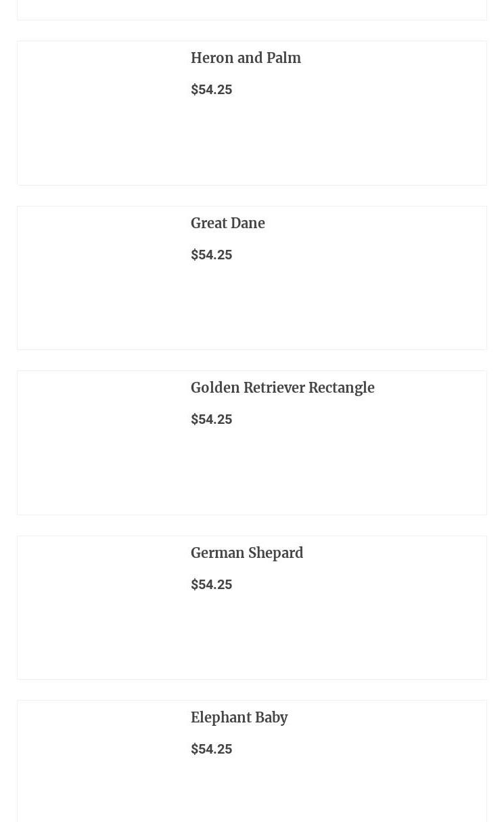Viewport: 504px width, 822px height.
Task: Click the price below Golden Retriever Rectangle
Action: point(211,419)
